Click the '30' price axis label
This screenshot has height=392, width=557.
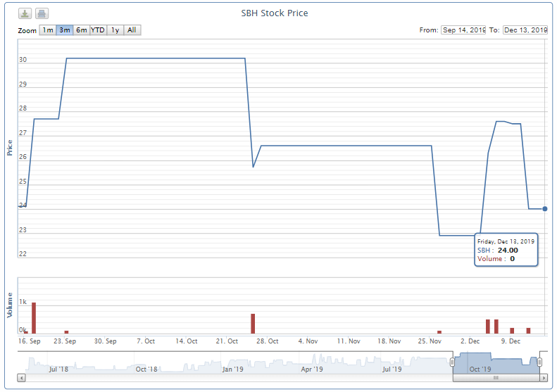[23, 60]
